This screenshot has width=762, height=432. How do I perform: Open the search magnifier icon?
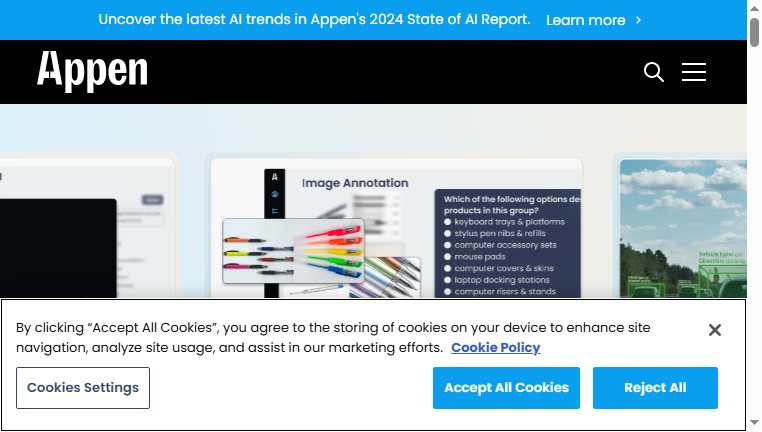(654, 72)
